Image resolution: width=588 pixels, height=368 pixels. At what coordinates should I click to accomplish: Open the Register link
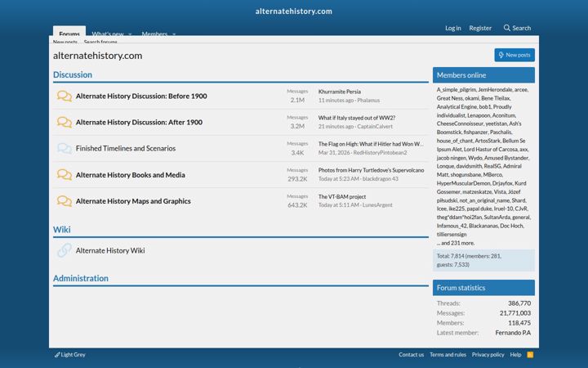point(480,28)
